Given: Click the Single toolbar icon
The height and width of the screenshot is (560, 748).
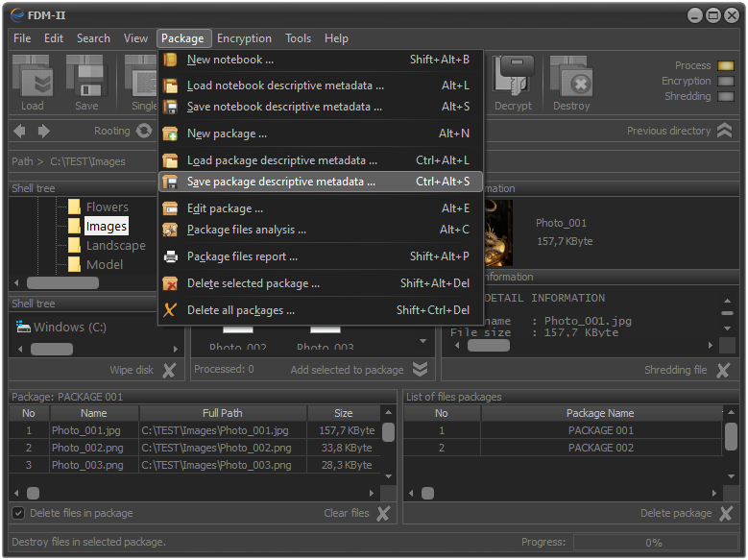Looking at the screenshot, I should 141,77.
